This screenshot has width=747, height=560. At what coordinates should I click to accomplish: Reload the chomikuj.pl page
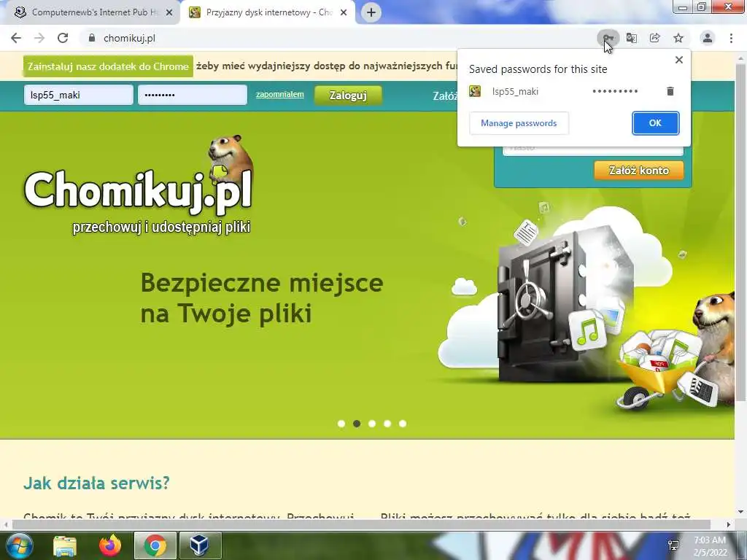pyautogui.click(x=63, y=38)
